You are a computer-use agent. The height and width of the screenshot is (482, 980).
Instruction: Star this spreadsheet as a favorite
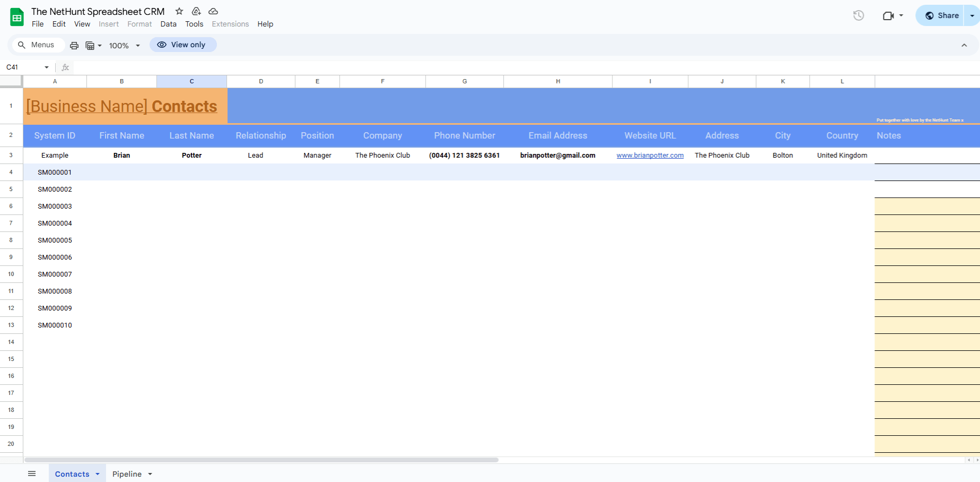coord(179,11)
